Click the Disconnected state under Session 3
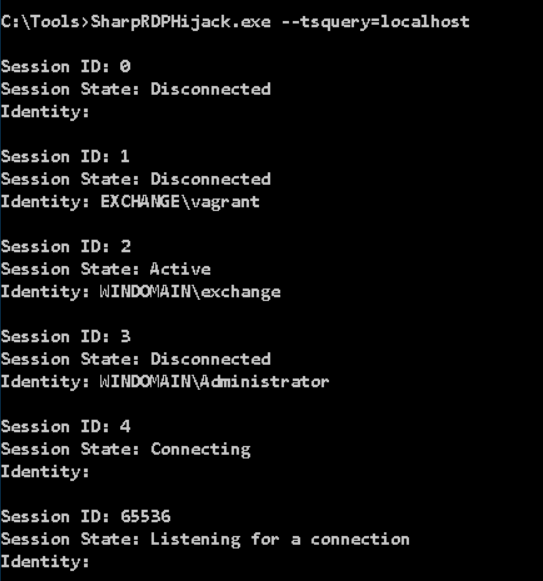The image size is (543, 581). point(211,359)
